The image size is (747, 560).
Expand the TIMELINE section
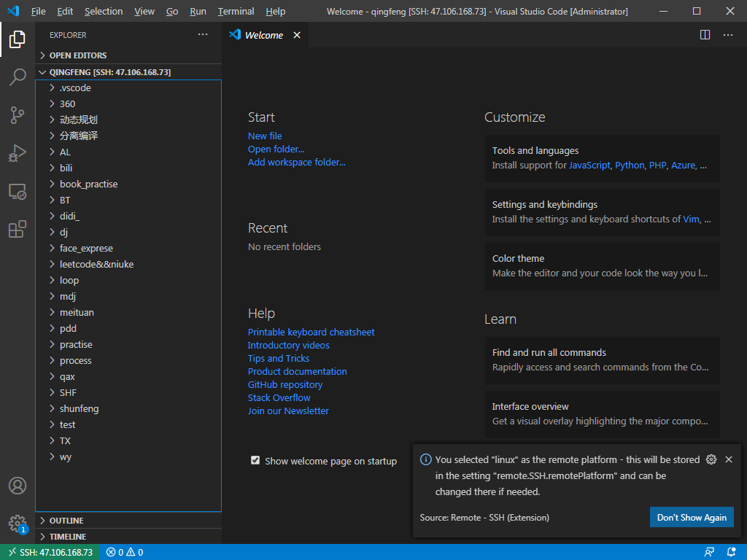(x=67, y=537)
